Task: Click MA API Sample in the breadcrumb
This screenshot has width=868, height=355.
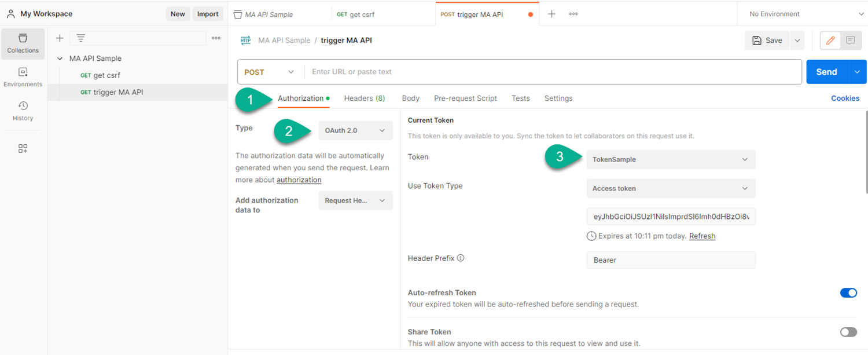Action: (x=284, y=41)
